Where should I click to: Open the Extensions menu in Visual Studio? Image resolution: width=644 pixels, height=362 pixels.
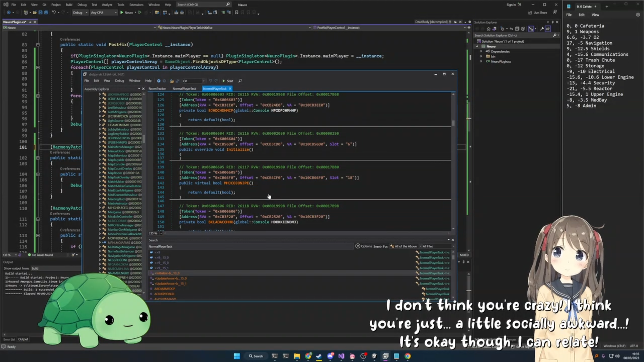(x=136, y=5)
